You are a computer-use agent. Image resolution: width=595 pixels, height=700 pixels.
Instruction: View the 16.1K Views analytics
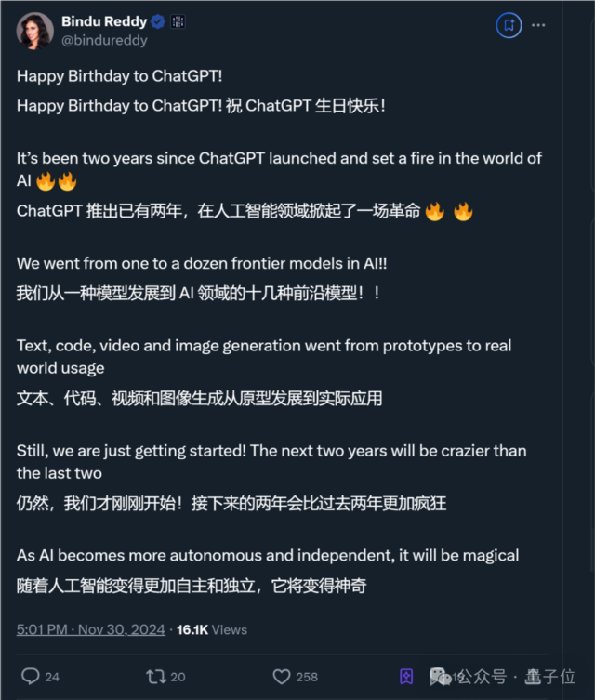click(x=212, y=629)
